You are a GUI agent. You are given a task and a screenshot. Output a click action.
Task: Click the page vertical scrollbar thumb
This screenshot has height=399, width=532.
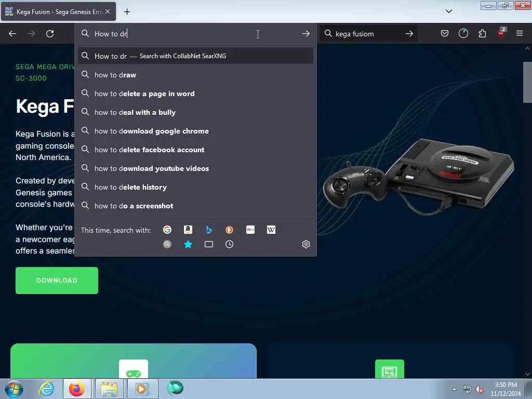coord(527,82)
